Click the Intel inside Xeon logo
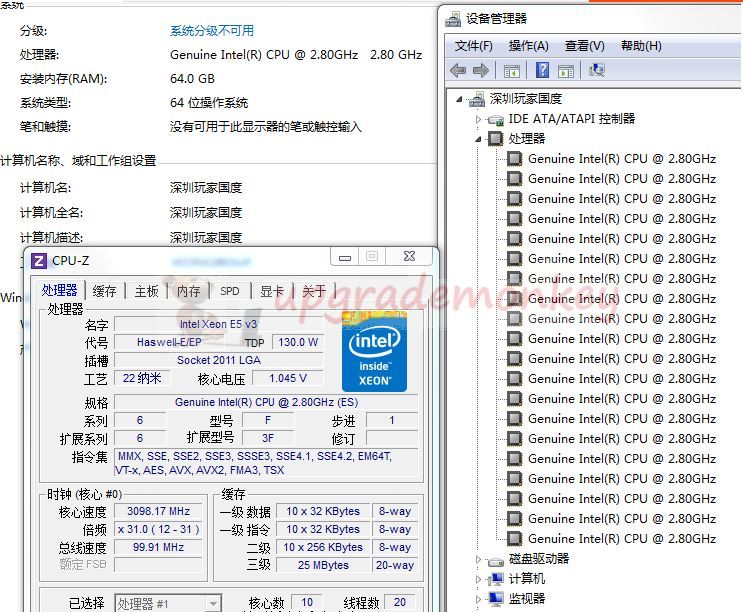This screenshot has height=612, width=743. click(374, 351)
